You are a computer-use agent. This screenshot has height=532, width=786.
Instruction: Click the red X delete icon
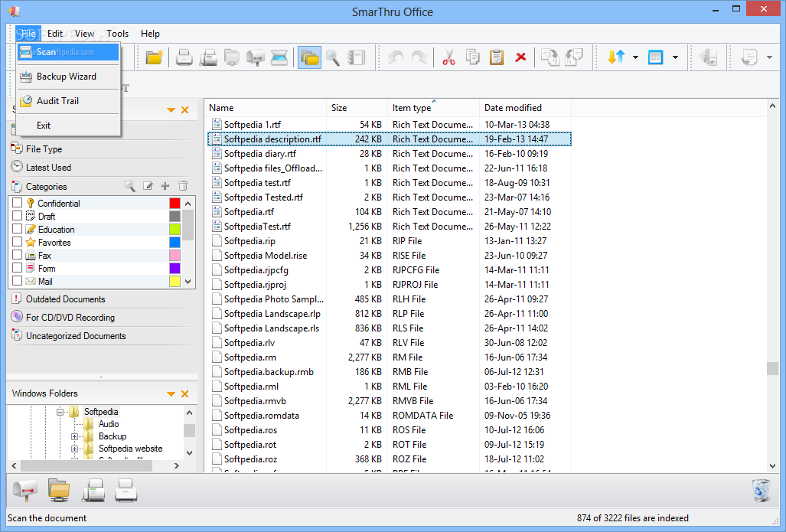pos(520,57)
